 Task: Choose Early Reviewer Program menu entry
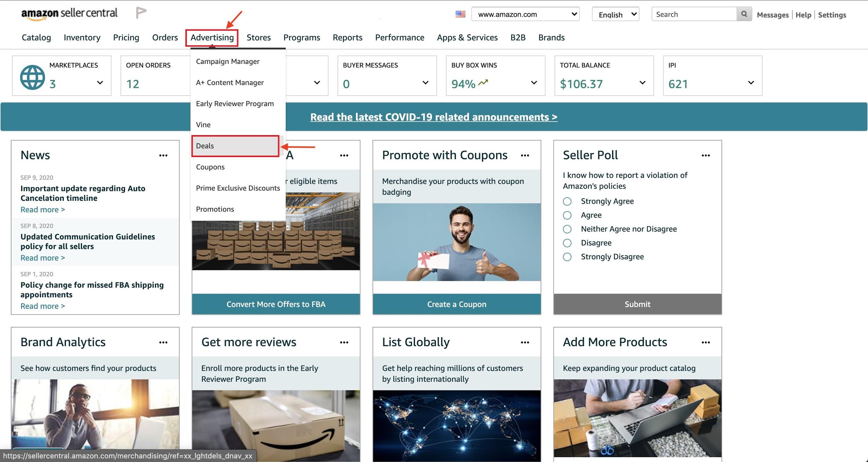tap(235, 104)
